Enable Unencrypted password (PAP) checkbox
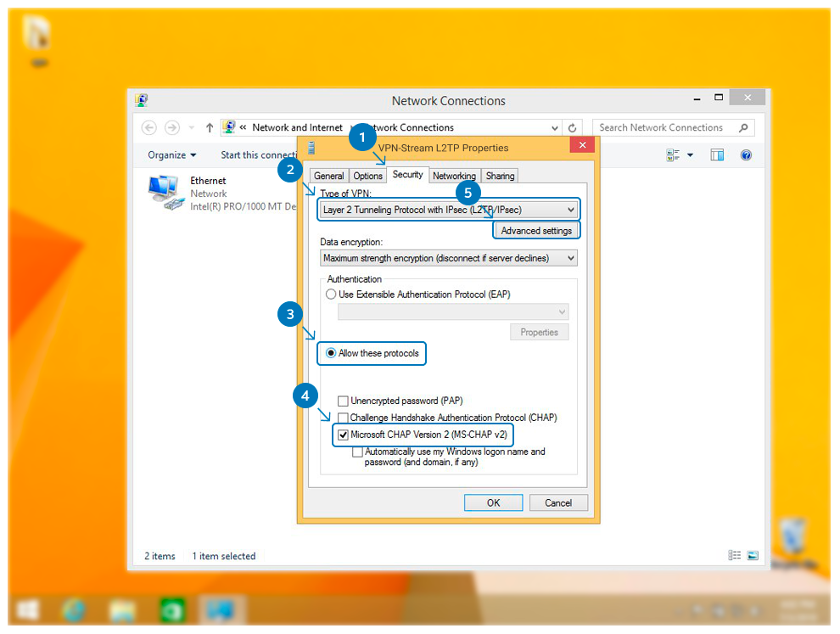This screenshot has width=840, height=634. pos(343,401)
